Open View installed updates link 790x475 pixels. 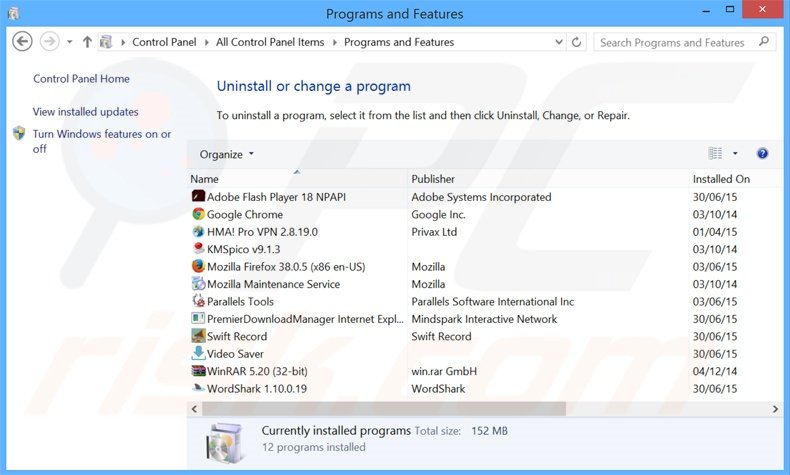pyautogui.click(x=86, y=112)
